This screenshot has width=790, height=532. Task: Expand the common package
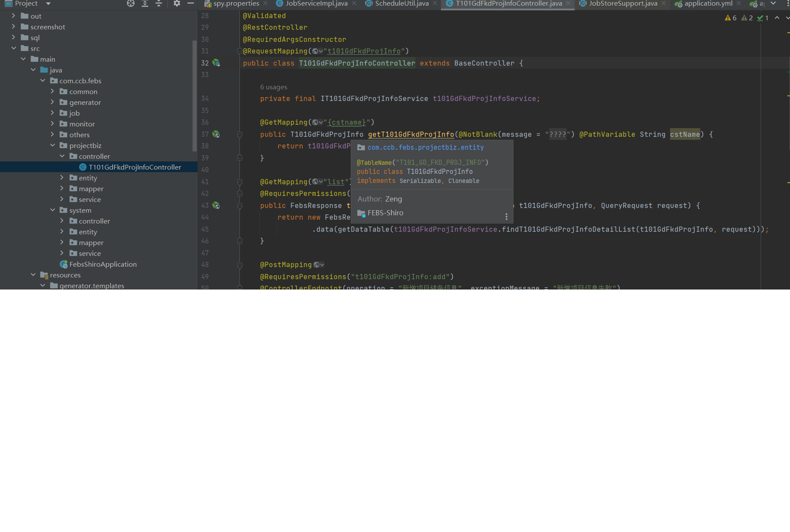click(x=52, y=91)
